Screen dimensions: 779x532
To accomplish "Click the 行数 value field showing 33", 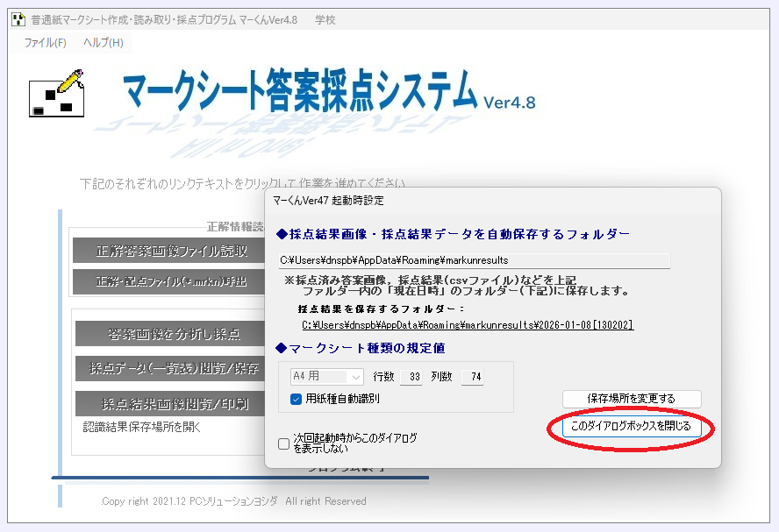I will coord(411,377).
